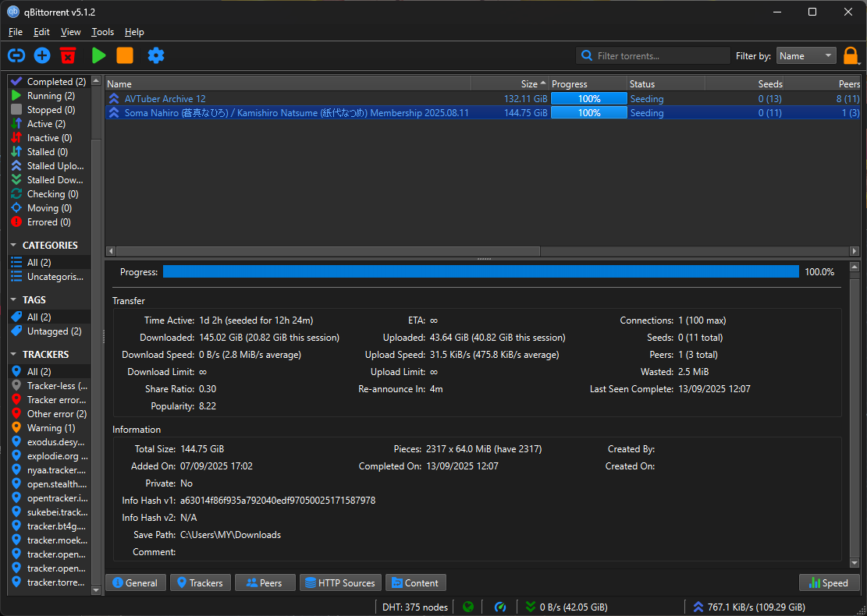The image size is (867, 616).
Task: Sort torrents by the Progress column header
Action: click(x=588, y=84)
